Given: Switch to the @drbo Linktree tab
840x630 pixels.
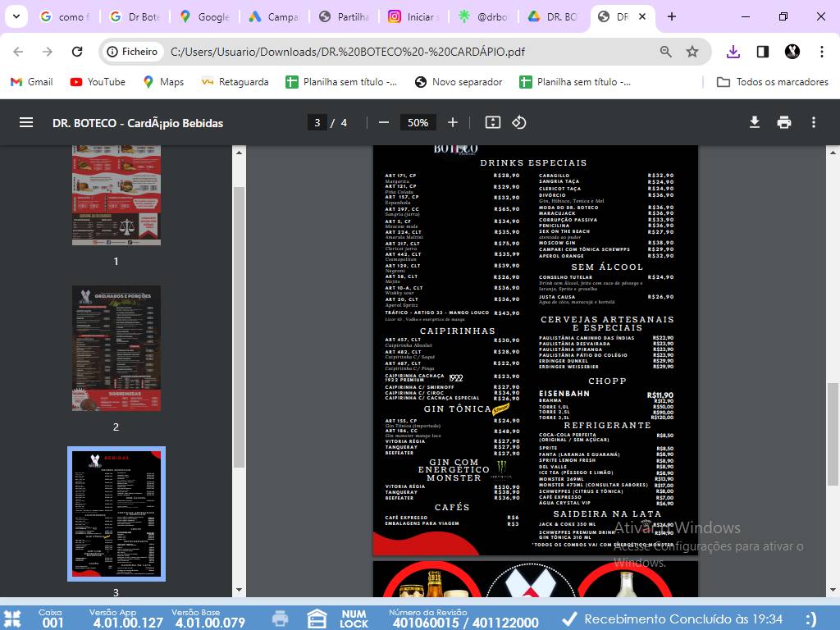Looking at the screenshot, I should tap(483, 16).
